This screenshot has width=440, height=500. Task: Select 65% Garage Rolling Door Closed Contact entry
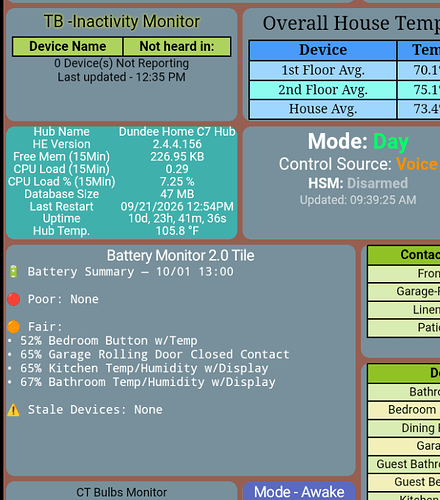(x=155, y=354)
